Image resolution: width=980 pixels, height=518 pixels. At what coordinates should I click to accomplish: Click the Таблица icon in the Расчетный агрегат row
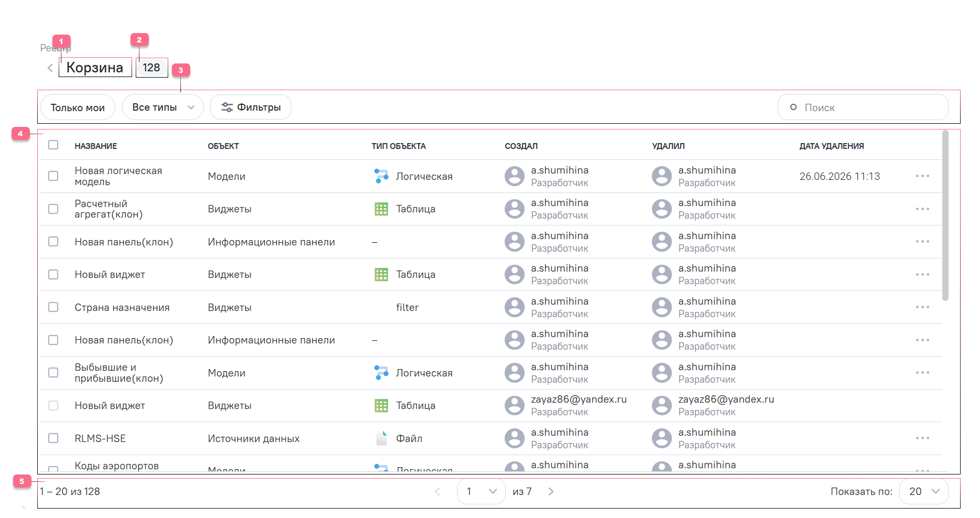pos(382,209)
